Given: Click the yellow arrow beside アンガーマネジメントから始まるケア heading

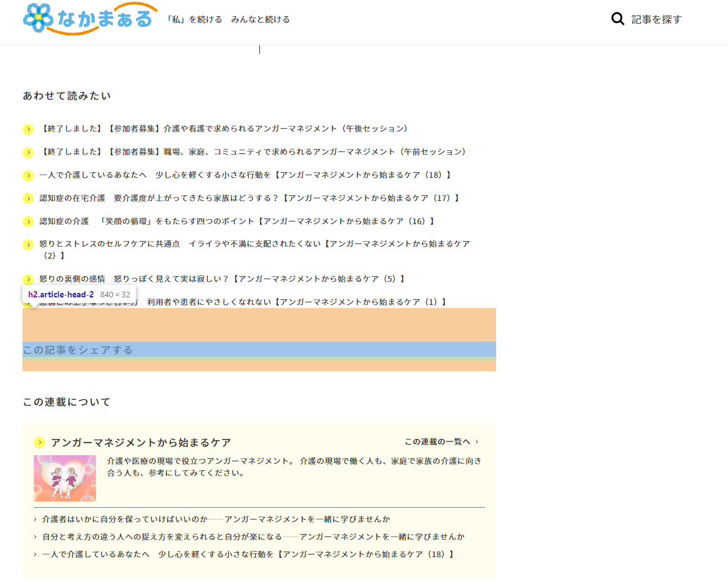Looking at the screenshot, I should pyautogui.click(x=39, y=441).
